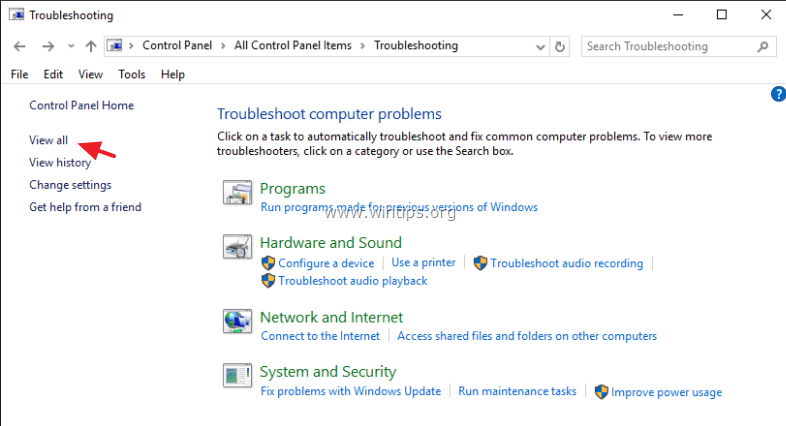This screenshot has width=786, height=426.
Task: Click Use a printer link
Action: 424,262
